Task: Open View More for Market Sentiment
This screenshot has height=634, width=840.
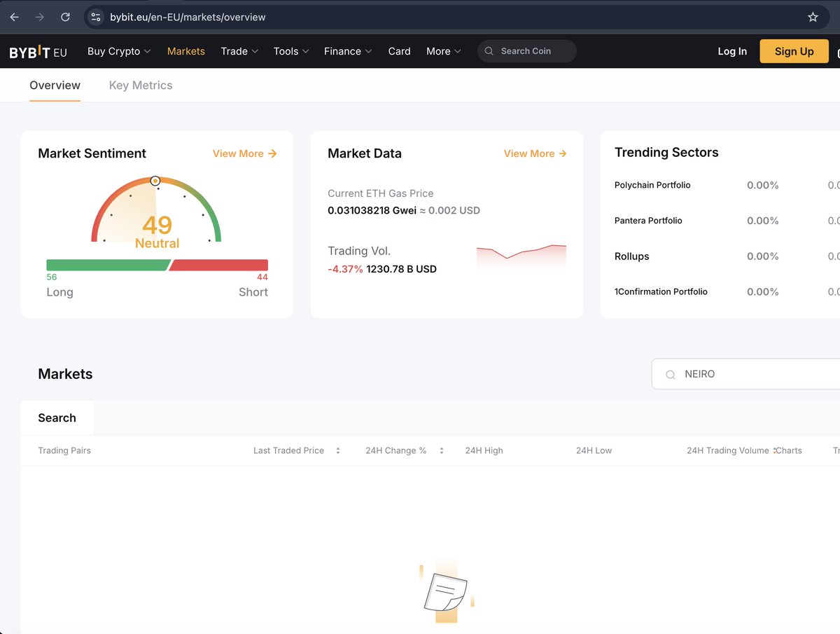Action: pos(245,153)
